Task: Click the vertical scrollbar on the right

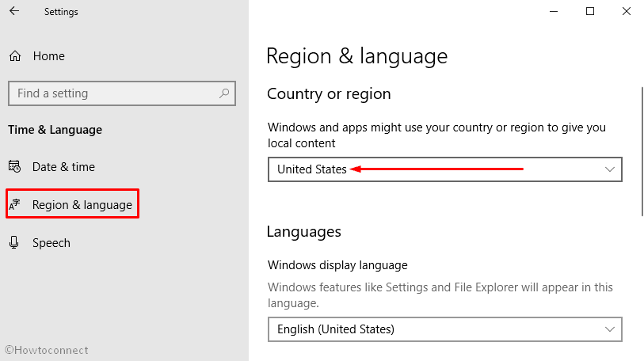Action: click(642, 151)
